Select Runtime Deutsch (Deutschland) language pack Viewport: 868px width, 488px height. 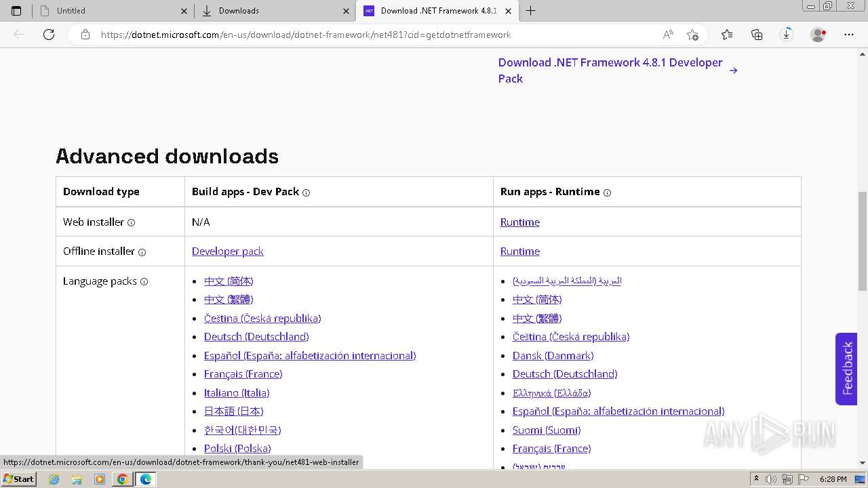[x=565, y=373]
